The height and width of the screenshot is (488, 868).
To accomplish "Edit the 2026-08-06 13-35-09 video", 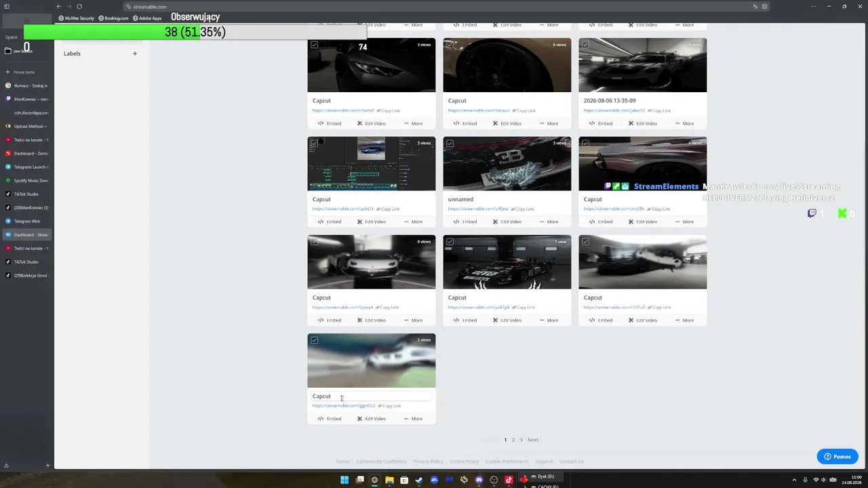I will (642, 123).
